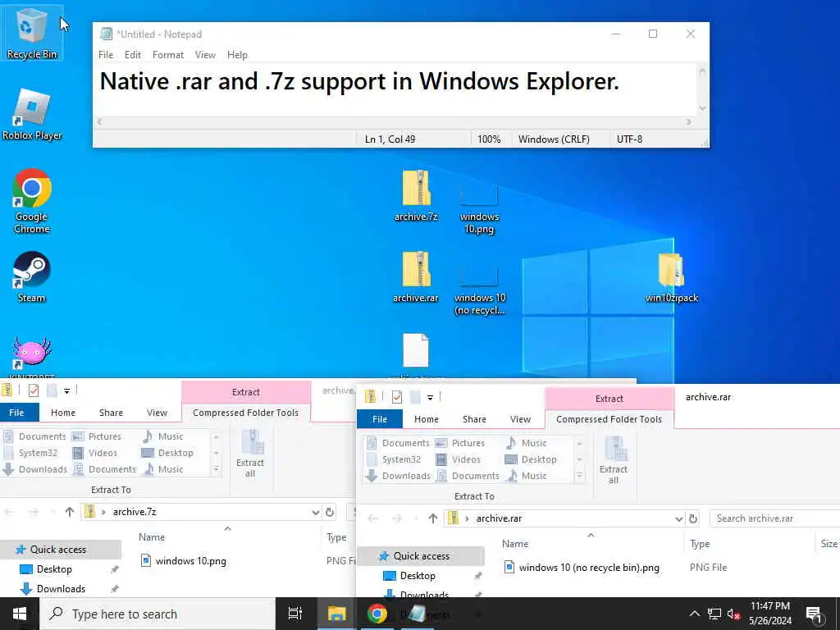Open the Share tab in the archive.7z window

[111, 413]
